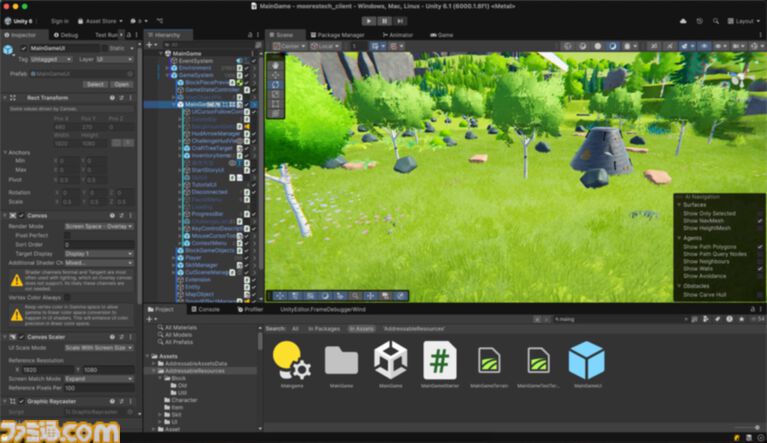Toggle the Show NavMesh checkbox
The width and height of the screenshot is (767, 443).
pyautogui.click(x=759, y=220)
